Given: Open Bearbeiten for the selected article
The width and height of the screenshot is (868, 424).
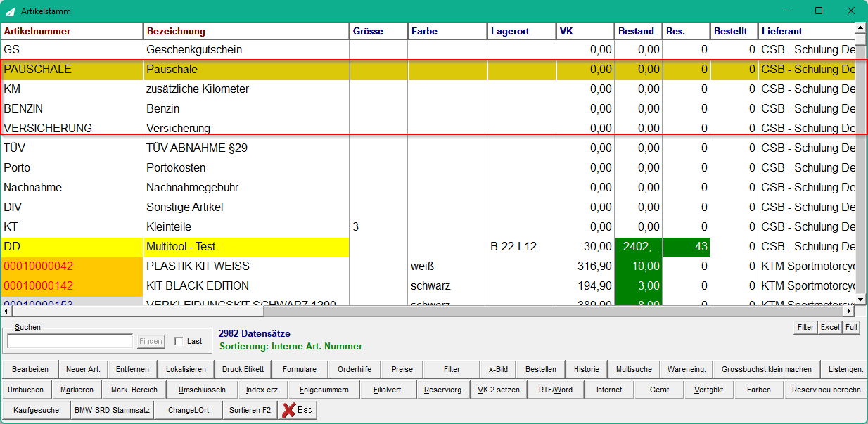Looking at the screenshot, I should tap(30, 369).
